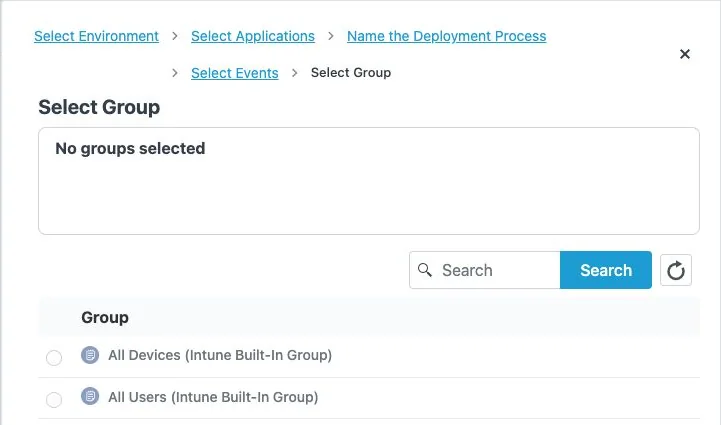Click the blue Search button
Viewport: 721px width, 425px height.
(606, 270)
